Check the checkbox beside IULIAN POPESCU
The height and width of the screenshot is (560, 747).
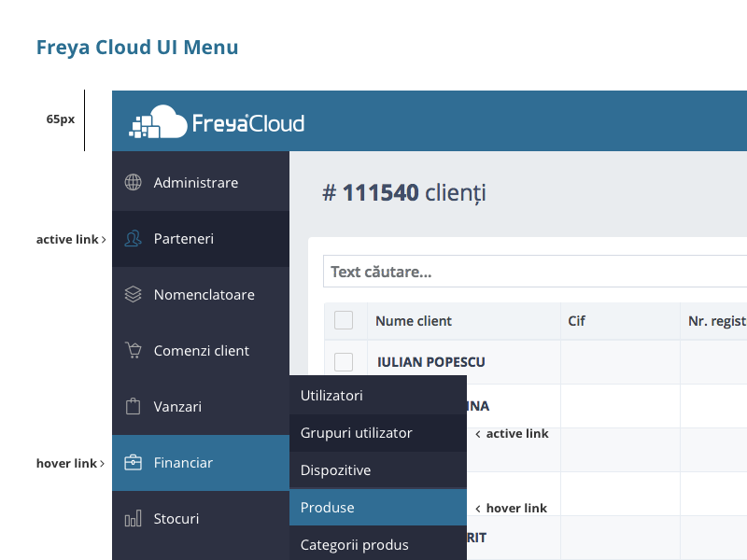point(344,361)
